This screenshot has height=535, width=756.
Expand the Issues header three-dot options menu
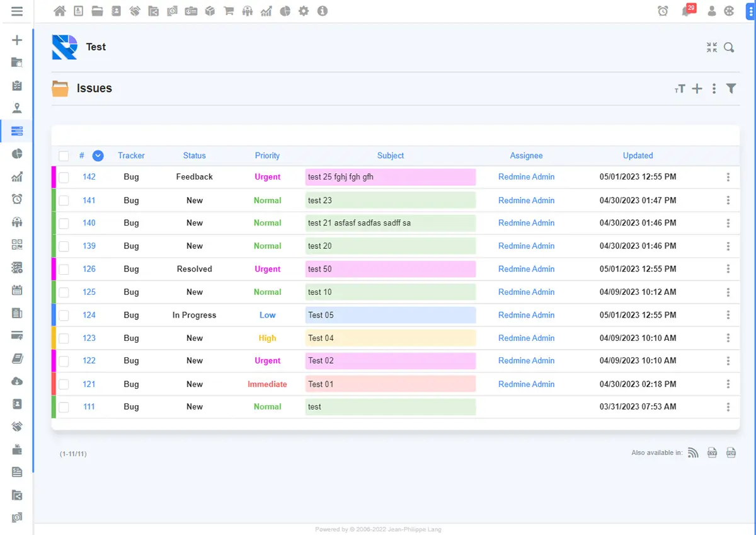click(x=714, y=89)
